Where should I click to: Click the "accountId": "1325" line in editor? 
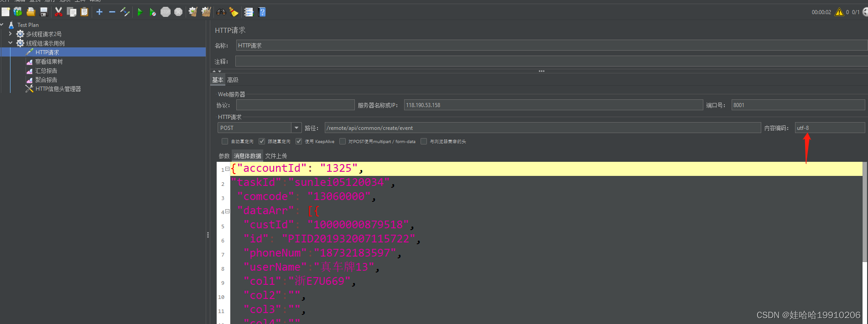click(x=546, y=169)
